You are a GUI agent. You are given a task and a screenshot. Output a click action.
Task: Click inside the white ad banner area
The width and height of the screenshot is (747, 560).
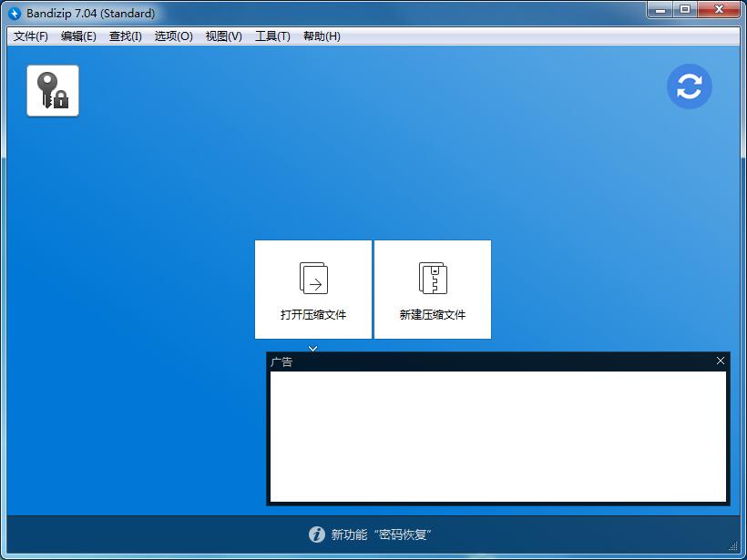pyautogui.click(x=496, y=434)
